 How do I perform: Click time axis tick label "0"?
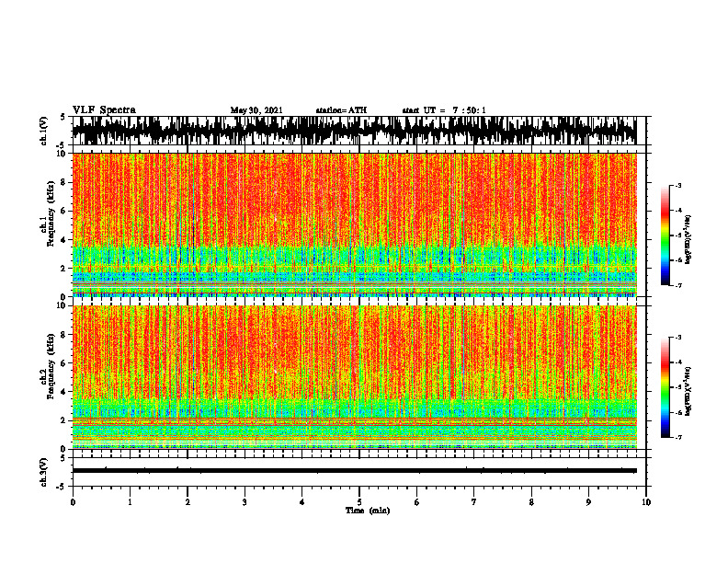pos(73,502)
